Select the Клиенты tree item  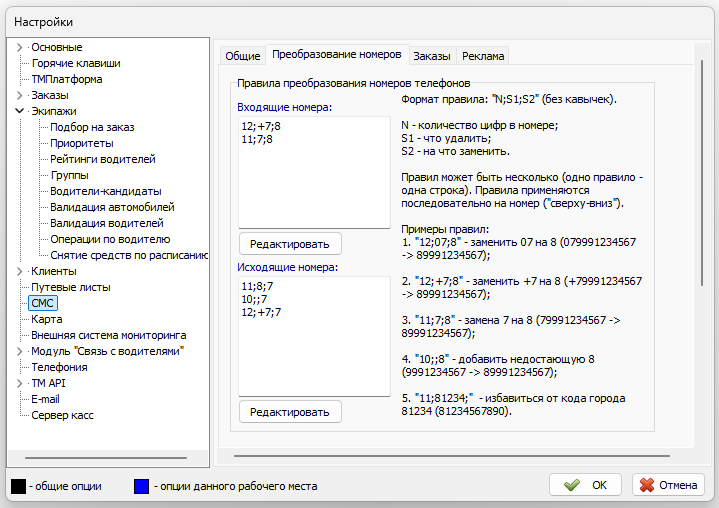[x=54, y=271]
